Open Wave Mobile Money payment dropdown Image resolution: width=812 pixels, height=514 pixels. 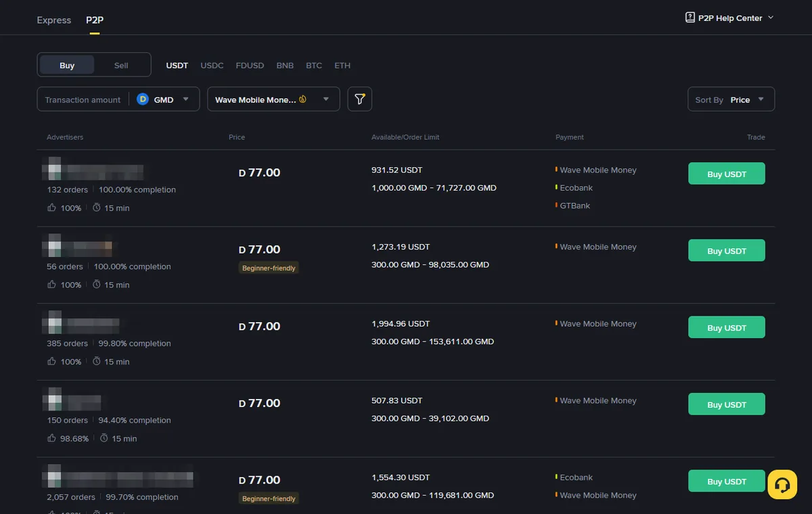(x=273, y=99)
